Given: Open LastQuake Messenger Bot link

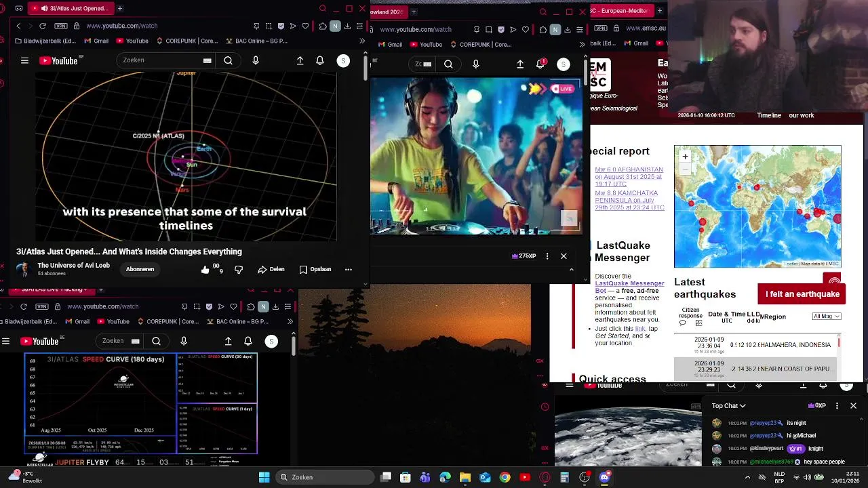Looking at the screenshot, I should [x=629, y=287].
